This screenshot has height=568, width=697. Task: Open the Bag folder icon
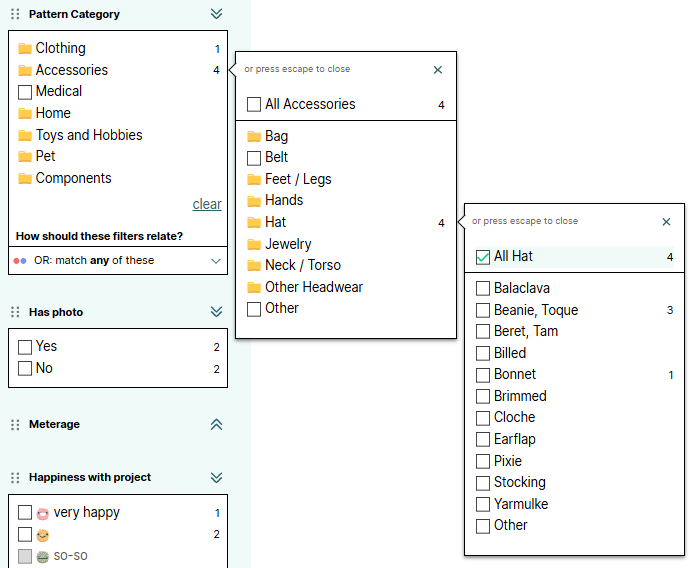coord(254,136)
